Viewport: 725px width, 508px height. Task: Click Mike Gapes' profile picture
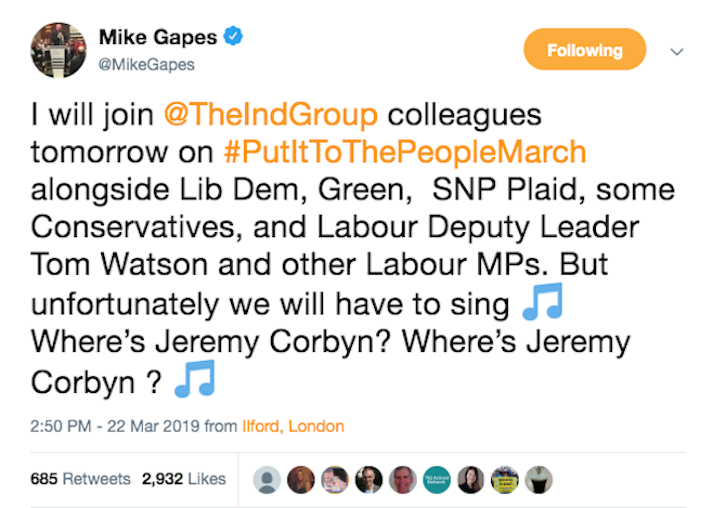[59, 48]
